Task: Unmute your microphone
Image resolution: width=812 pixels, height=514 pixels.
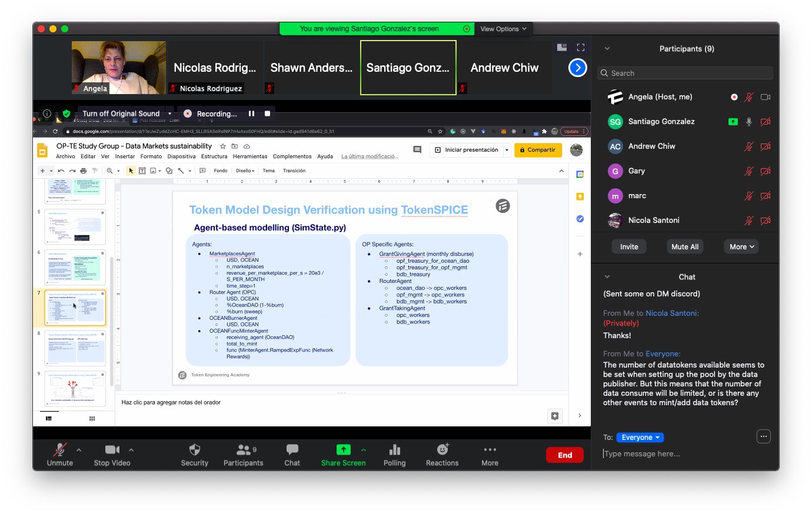Action: (x=59, y=455)
